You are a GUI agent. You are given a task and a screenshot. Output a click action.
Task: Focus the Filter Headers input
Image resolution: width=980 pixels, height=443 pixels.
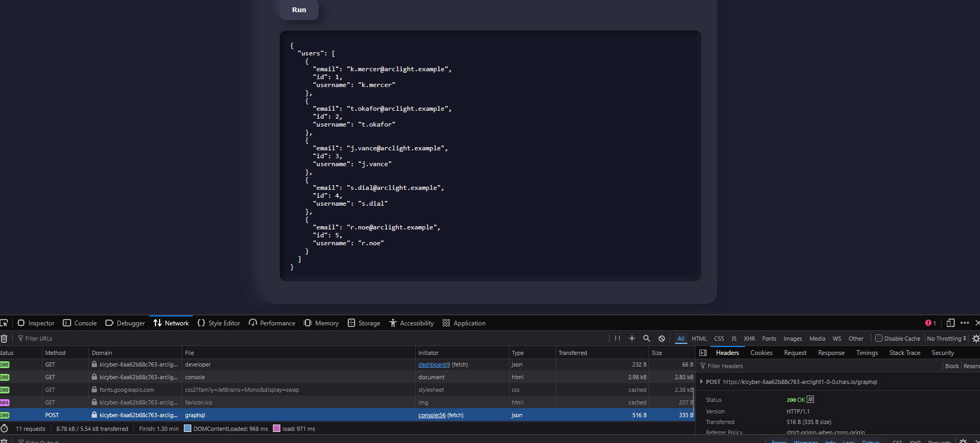pyautogui.click(x=820, y=366)
